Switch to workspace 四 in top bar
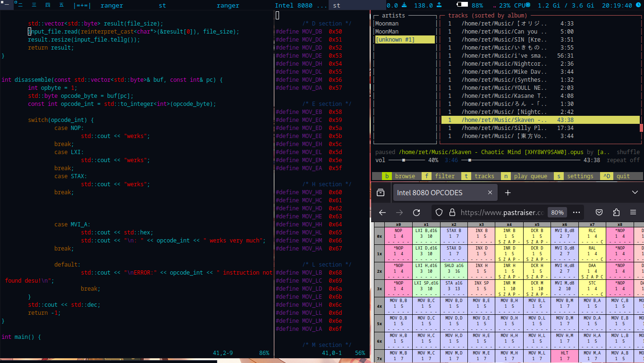Viewport: 644px width, 363px height. point(48,5)
